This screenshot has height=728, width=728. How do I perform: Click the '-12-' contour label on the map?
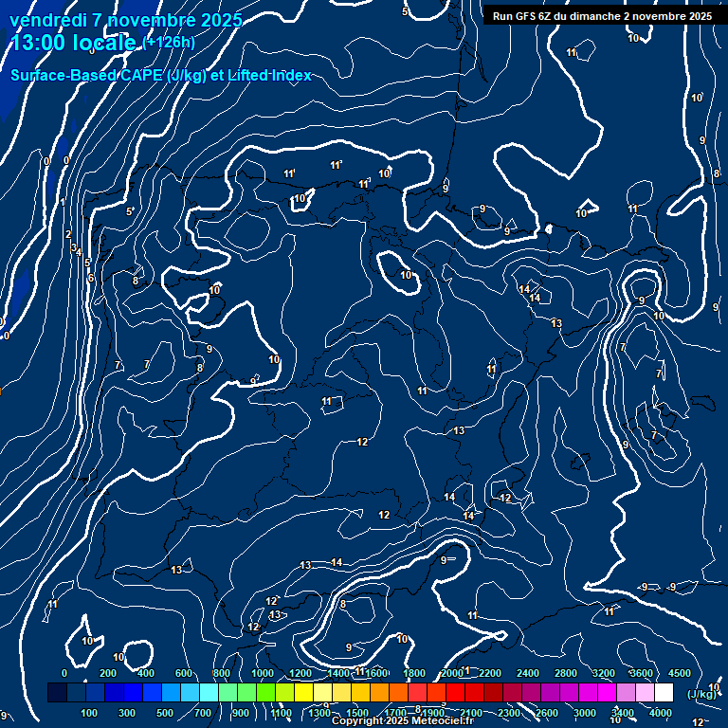[x=505, y=499]
